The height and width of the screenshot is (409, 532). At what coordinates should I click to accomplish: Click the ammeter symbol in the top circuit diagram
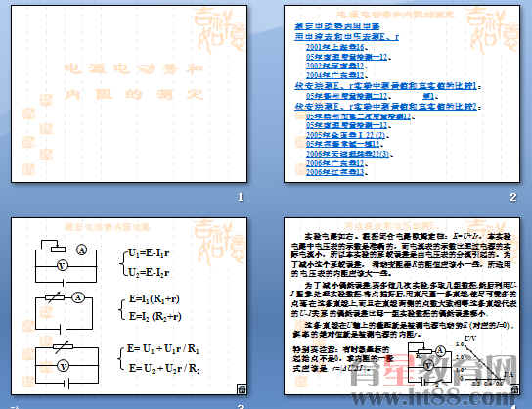tap(81, 250)
